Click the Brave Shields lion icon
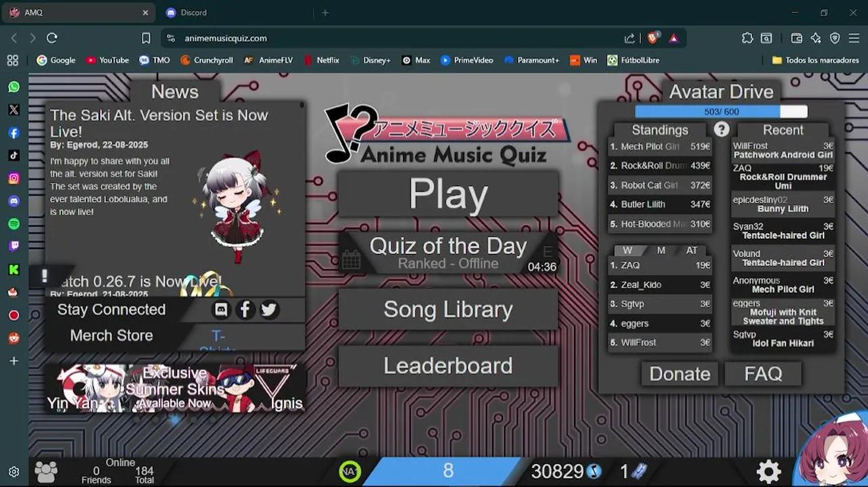Screen dimensions: 868x487 click(x=652, y=38)
